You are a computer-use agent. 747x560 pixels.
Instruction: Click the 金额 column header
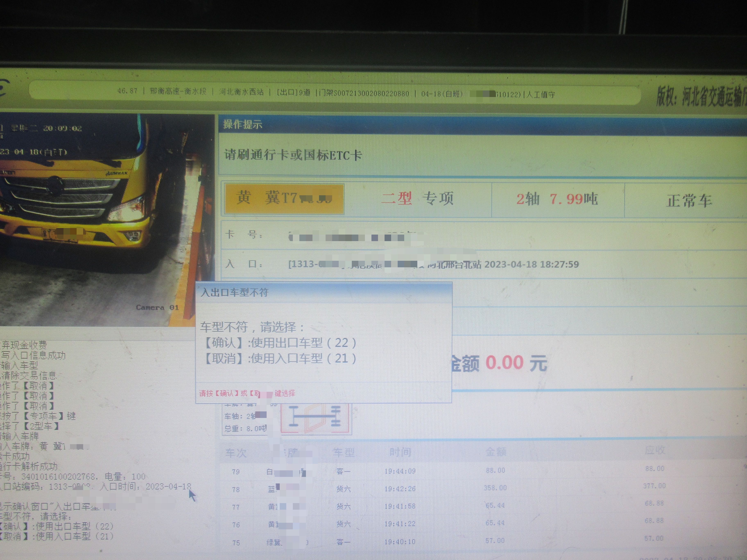(496, 451)
